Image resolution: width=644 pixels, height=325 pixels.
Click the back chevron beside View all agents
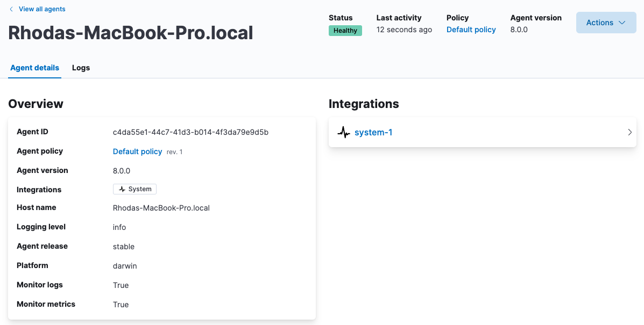click(x=11, y=9)
